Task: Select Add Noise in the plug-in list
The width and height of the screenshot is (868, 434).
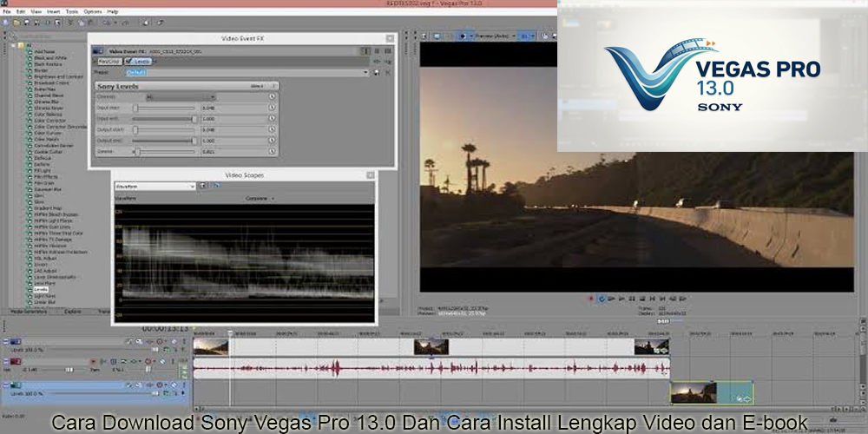Action: click(x=45, y=51)
